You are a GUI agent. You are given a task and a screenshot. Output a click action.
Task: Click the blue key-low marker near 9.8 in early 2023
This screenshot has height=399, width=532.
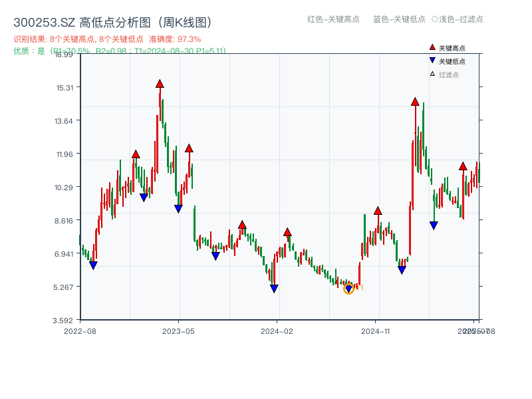coord(144,198)
